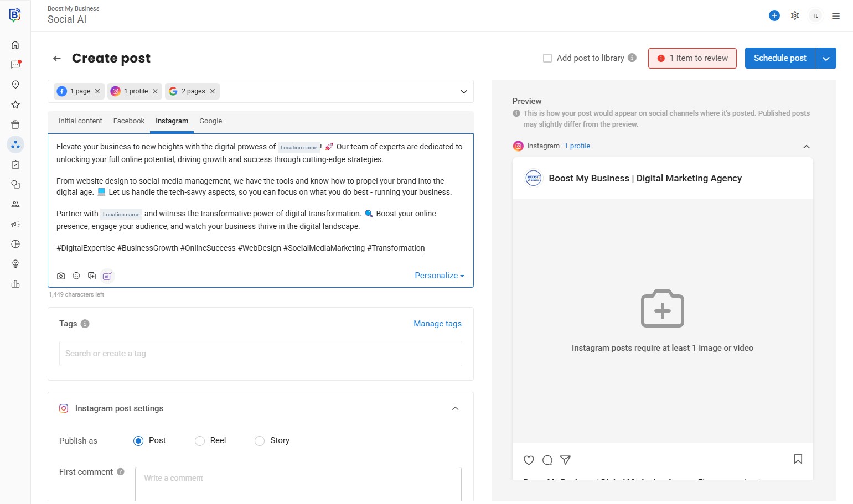
Task: Open the settings gear icon
Action: [795, 15]
